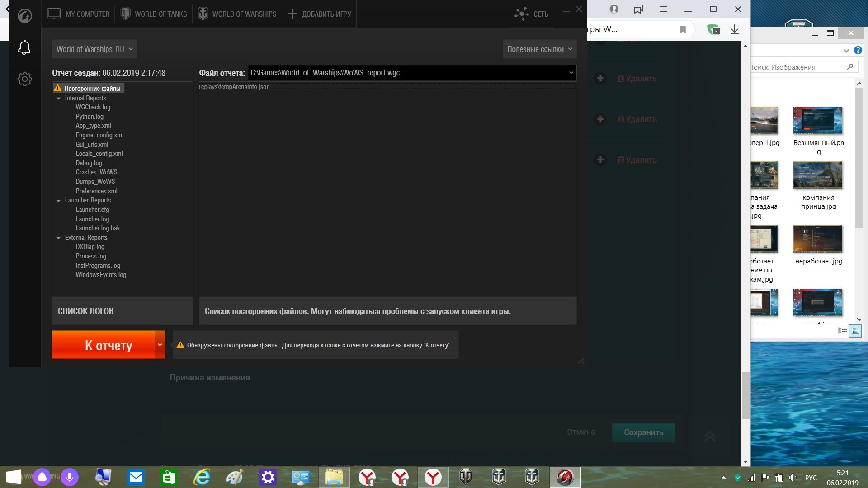Image resolution: width=868 pixels, height=488 pixels.
Task: Launch Internet Explorer from the taskbar
Action: tap(202, 477)
